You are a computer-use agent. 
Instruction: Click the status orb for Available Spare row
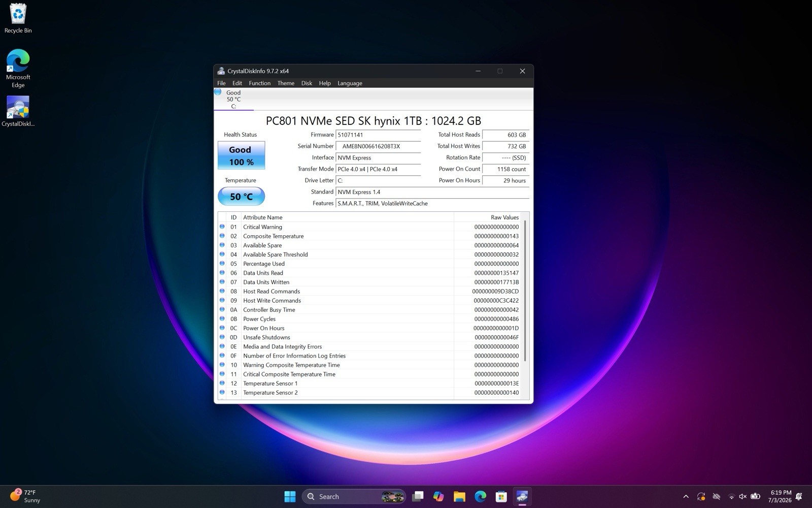tap(222, 245)
